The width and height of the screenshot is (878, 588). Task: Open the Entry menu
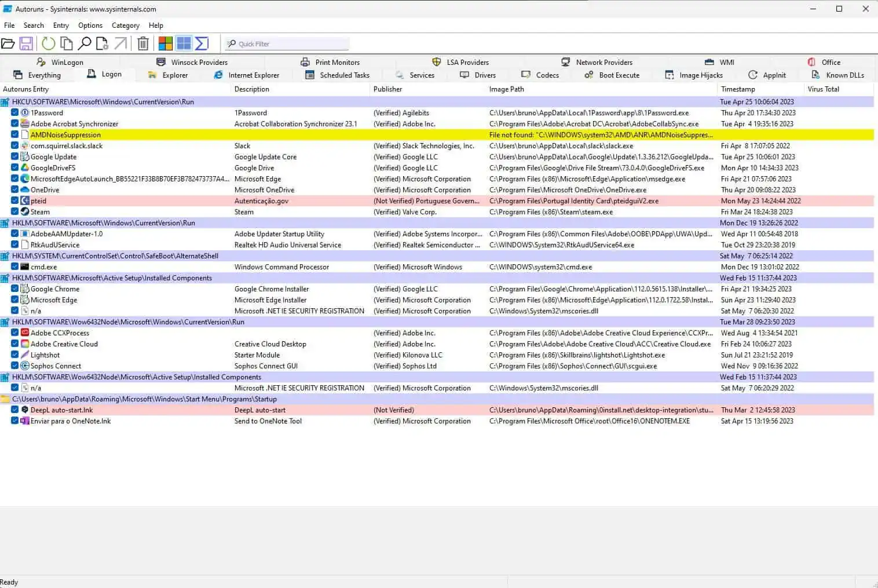(61, 25)
